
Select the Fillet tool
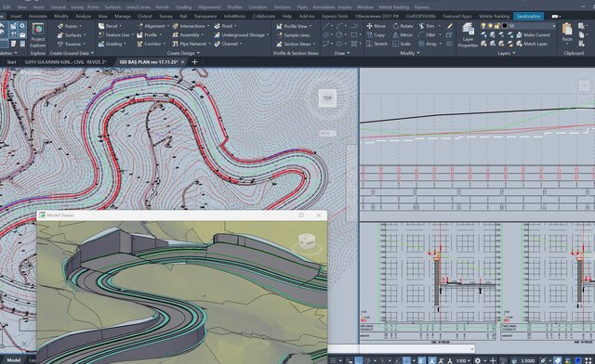tap(427, 34)
